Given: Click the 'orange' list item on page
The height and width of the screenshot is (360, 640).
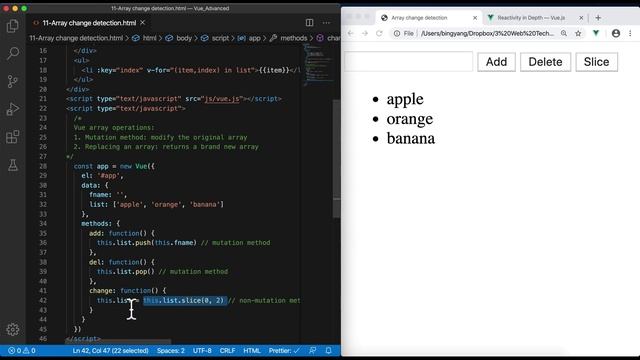Looking at the screenshot, I should 410,119.
